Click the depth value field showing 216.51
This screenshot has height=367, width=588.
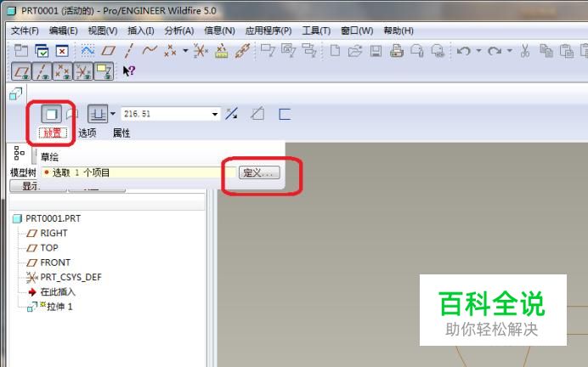(167, 114)
